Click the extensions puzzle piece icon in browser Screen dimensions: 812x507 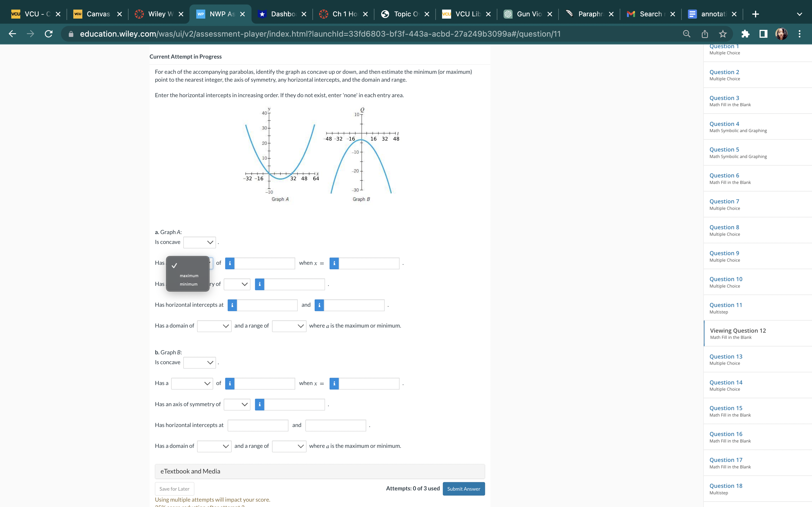[x=747, y=33]
